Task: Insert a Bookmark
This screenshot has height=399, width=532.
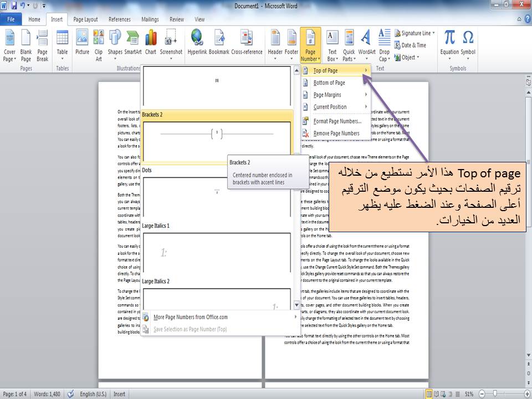Action: [219, 43]
